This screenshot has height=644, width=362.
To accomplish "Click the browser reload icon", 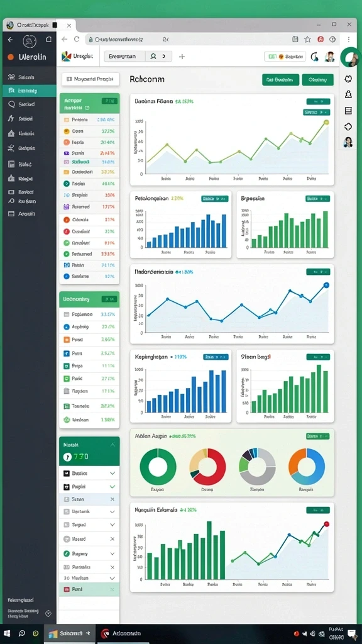I will coord(76,39).
